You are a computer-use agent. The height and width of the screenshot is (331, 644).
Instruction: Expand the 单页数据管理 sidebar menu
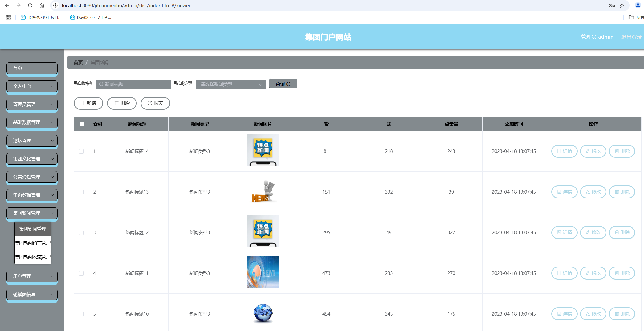[32, 195]
